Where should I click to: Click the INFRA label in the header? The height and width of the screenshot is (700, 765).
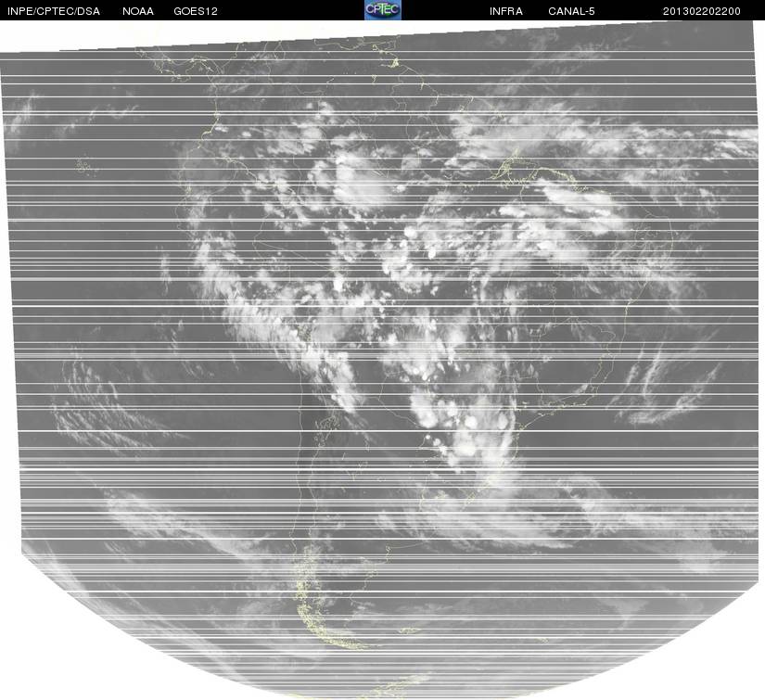[x=506, y=11]
